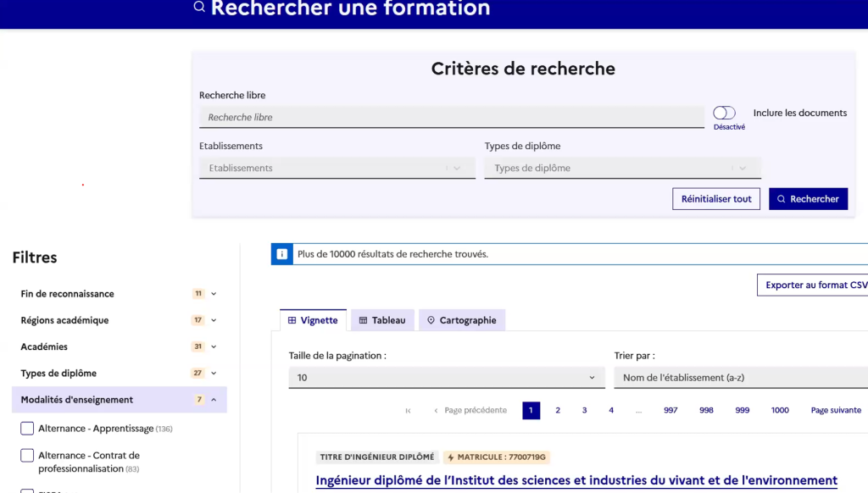Click the first-page arrow icon in pagination

[x=408, y=411]
